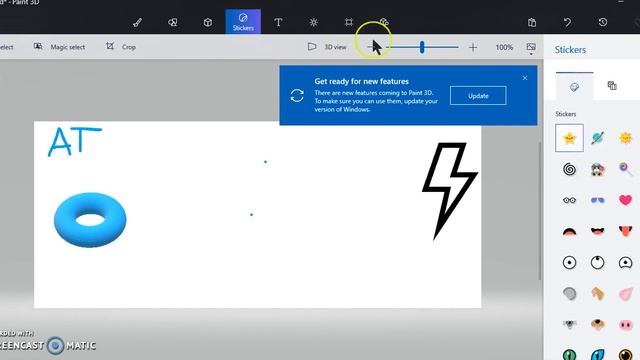Select the centered-pupil eye sticker
Screen dimensions: 640x360
pos(569,262)
